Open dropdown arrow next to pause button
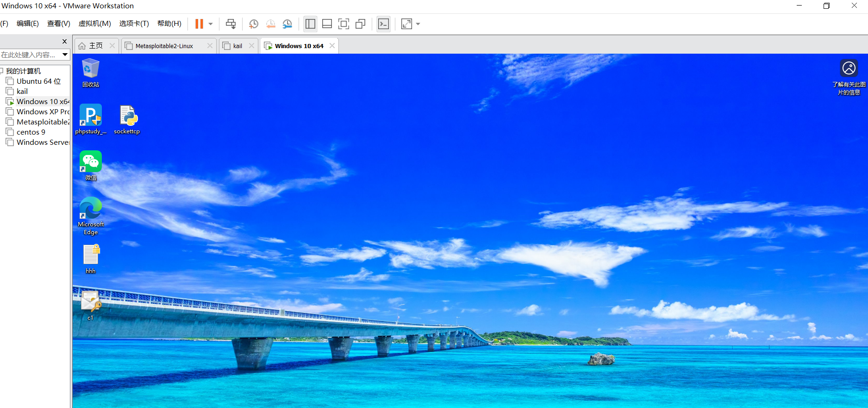 click(211, 24)
